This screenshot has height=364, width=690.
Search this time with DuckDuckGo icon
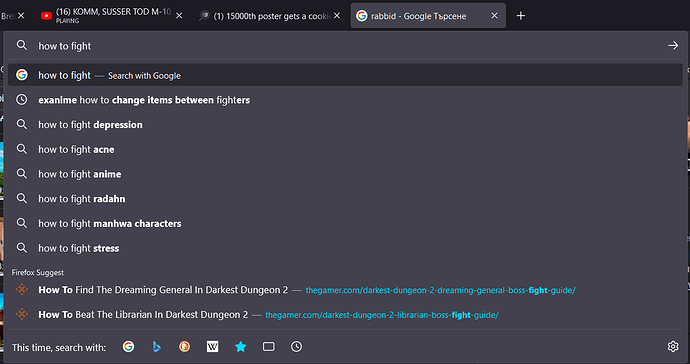click(184, 347)
